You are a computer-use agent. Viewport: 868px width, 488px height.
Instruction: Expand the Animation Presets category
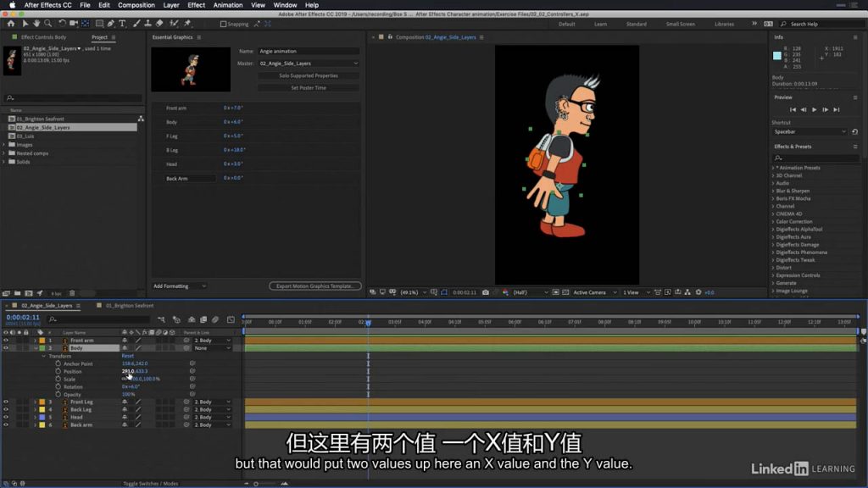[773, 168]
